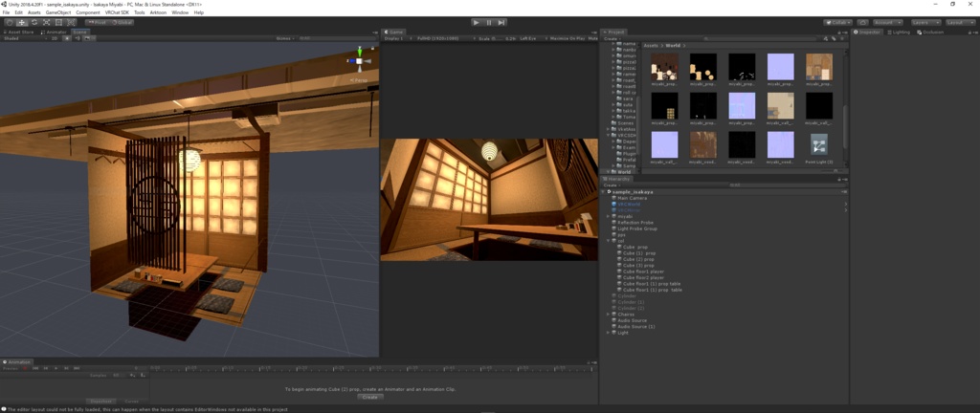This screenshot has height=413, width=980.
Task: Select the Scale tool in toolbar
Action: pos(46,22)
